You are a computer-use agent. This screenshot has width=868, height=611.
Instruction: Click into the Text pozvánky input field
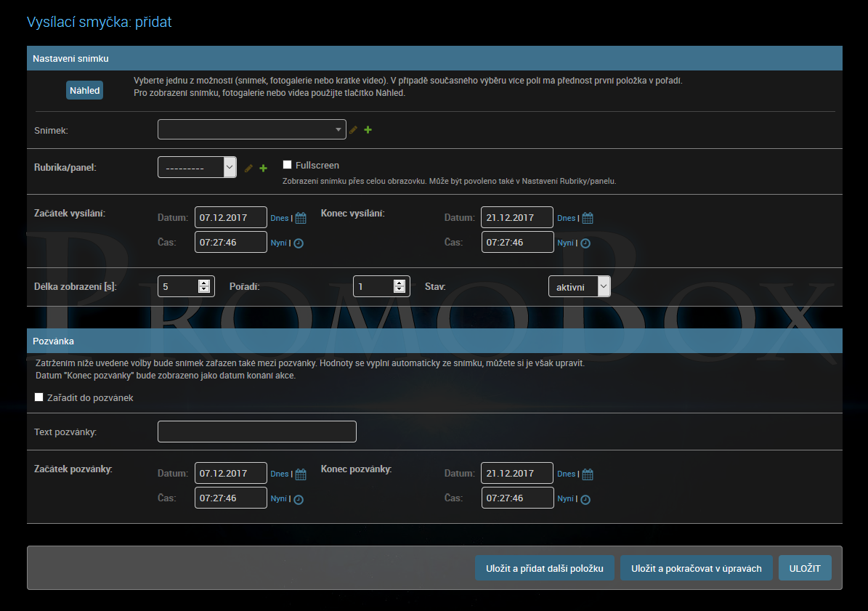[x=257, y=432]
